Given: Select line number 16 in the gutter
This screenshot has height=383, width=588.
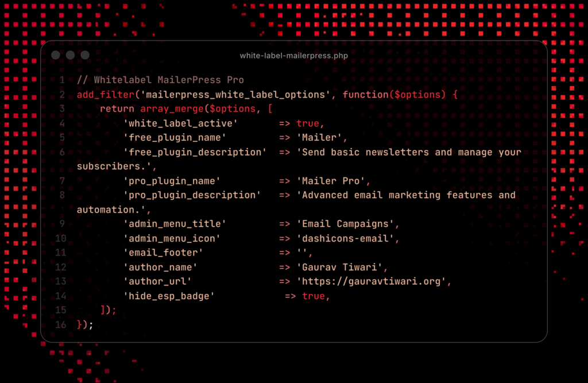Looking at the screenshot, I should tap(60, 324).
